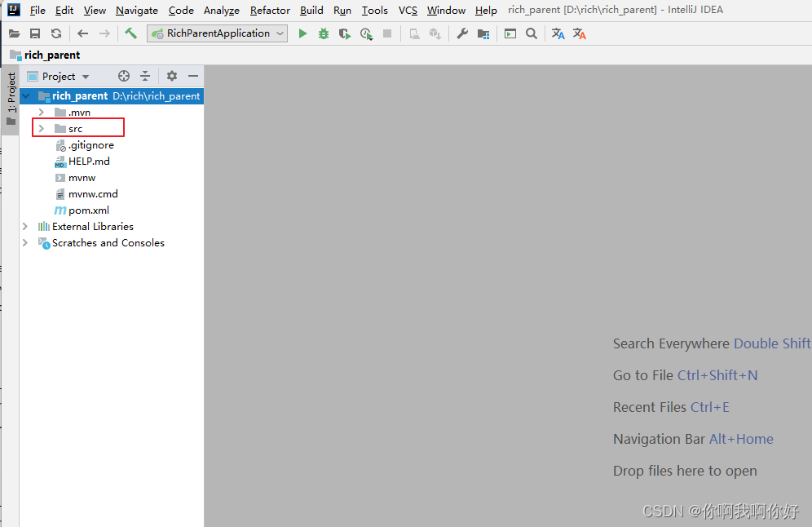This screenshot has height=527, width=812.
Task: Open the Refactor menu
Action: coord(270,10)
